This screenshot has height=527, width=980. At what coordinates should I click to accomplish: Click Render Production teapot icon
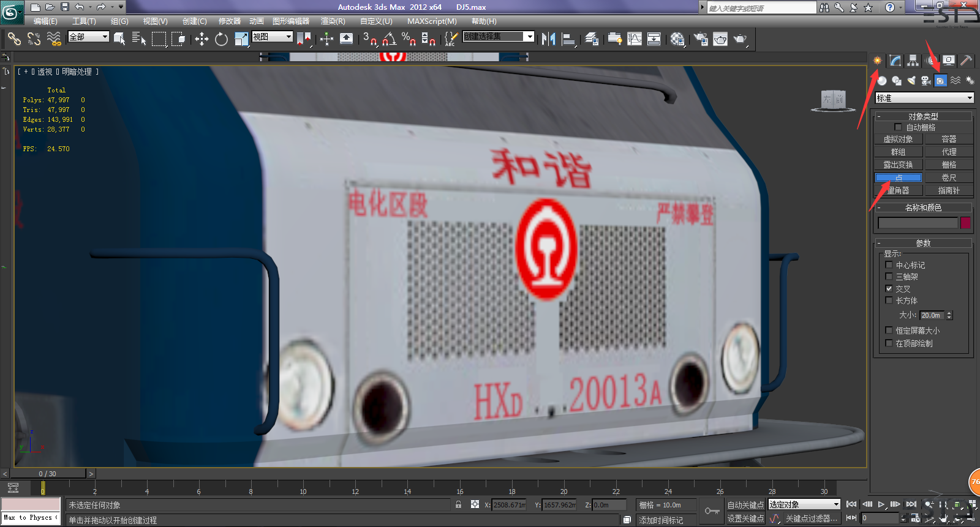pos(741,39)
